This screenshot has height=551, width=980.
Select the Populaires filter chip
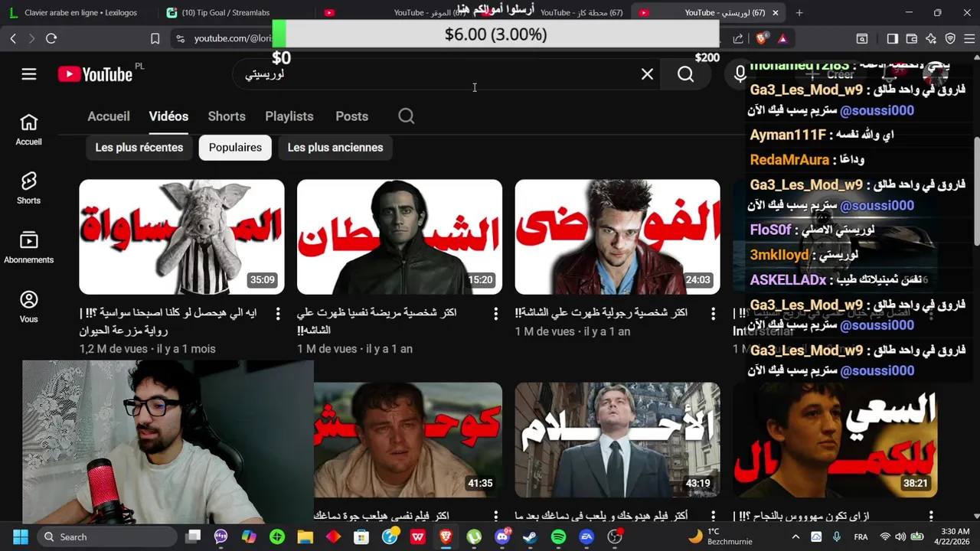click(x=235, y=148)
